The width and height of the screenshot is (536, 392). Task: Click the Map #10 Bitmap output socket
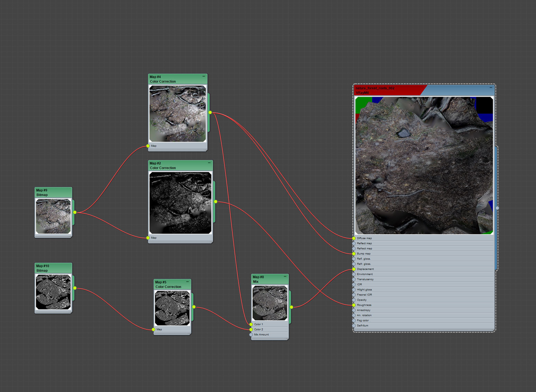pyautogui.click(x=75, y=288)
